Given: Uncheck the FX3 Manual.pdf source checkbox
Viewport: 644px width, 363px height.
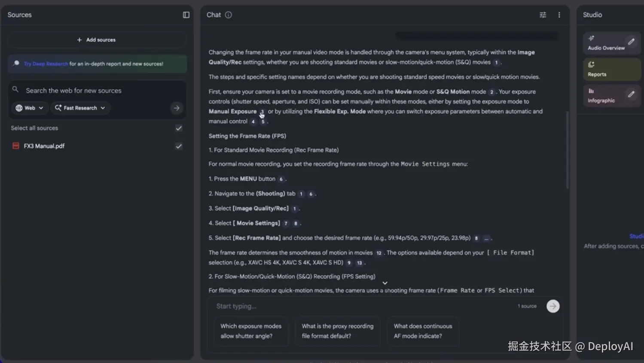Looking at the screenshot, I should (179, 146).
